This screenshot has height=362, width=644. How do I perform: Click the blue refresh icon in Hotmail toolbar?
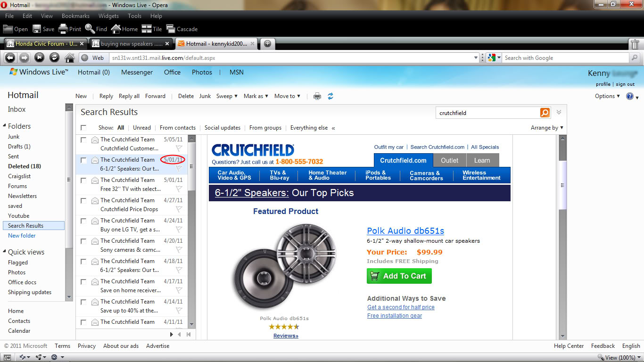coord(330,96)
